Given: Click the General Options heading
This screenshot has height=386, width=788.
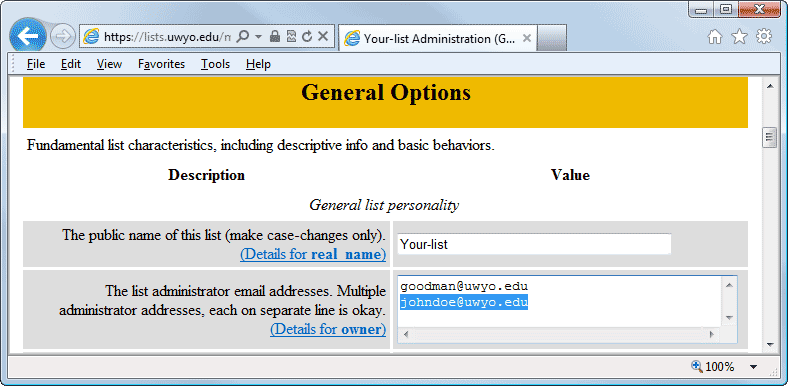Looking at the screenshot, I should (x=386, y=92).
